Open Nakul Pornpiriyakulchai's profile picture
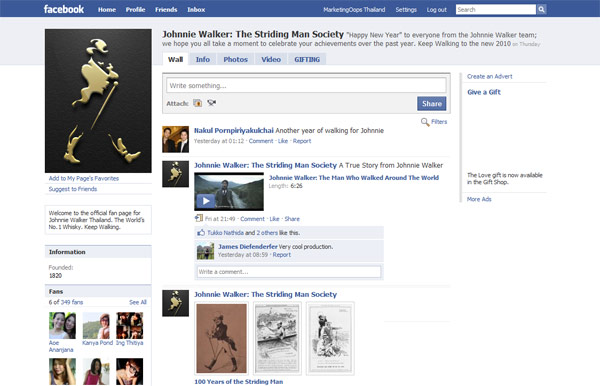 click(x=175, y=139)
